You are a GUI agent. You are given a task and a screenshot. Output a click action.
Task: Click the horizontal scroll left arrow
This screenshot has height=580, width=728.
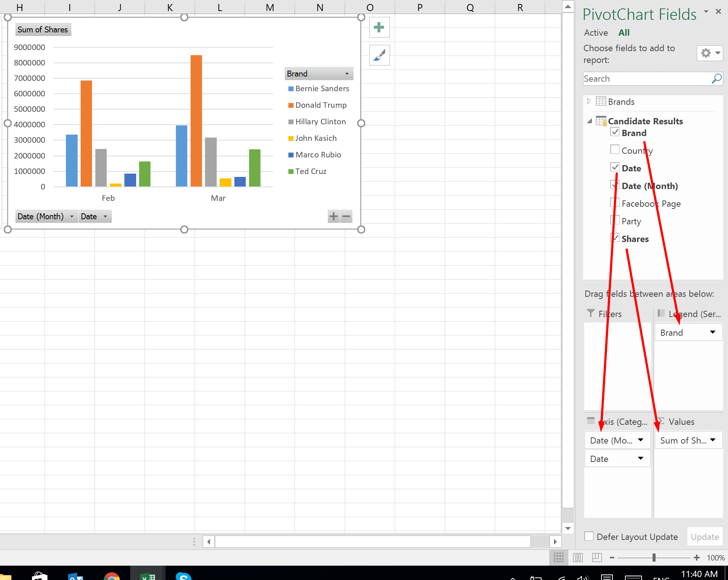coord(209,541)
